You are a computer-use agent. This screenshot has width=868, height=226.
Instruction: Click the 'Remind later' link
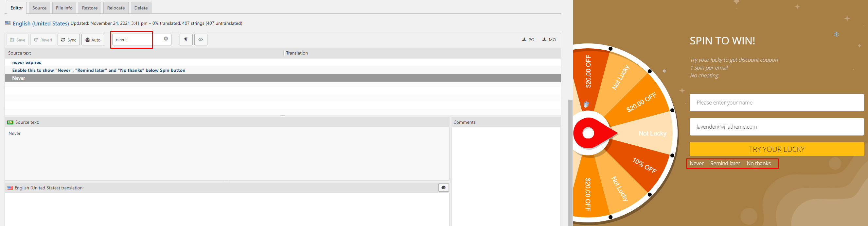tap(725, 163)
